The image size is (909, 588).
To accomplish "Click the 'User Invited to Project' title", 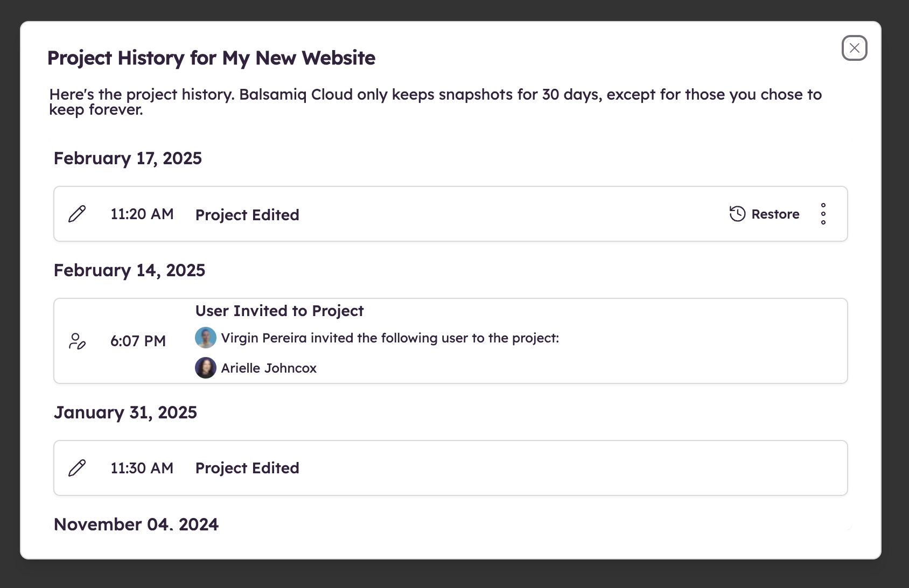I will (x=279, y=311).
